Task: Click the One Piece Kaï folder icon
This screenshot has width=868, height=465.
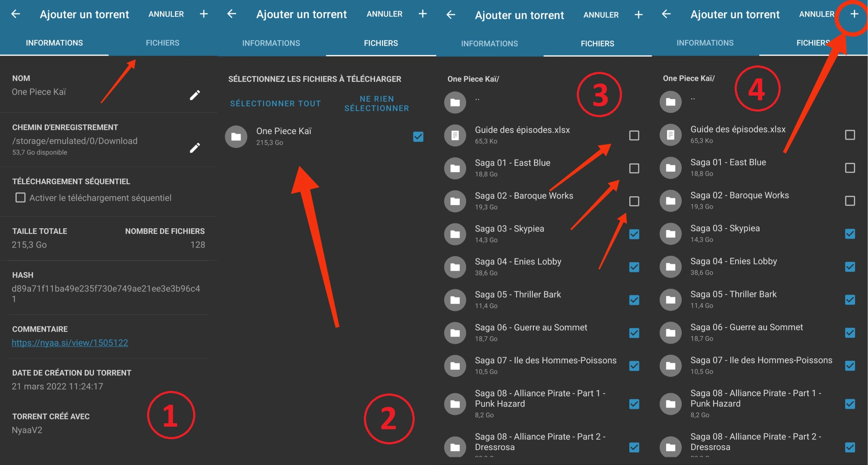Action: 236,137
